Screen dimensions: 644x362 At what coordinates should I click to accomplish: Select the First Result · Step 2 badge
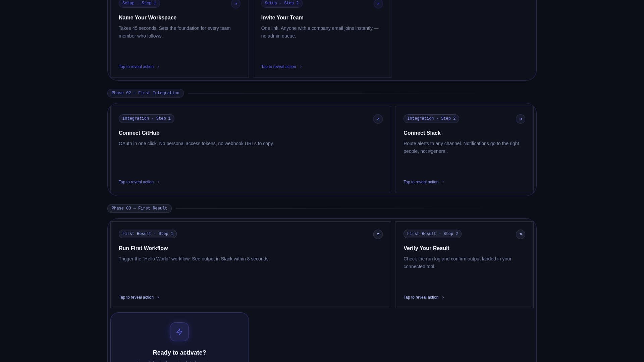432,234
